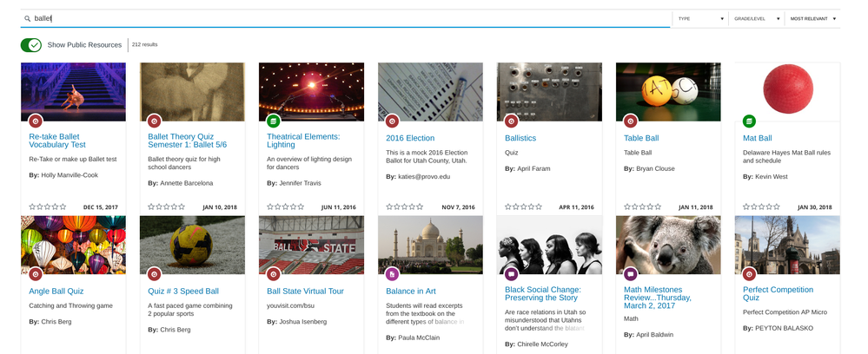Open the 2016 Election resource title
868x354 pixels.
(x=409, y=138)
